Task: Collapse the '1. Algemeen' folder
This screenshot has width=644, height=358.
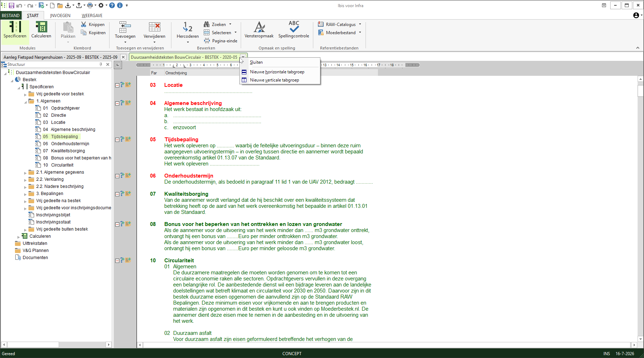Action: point(25,102)
